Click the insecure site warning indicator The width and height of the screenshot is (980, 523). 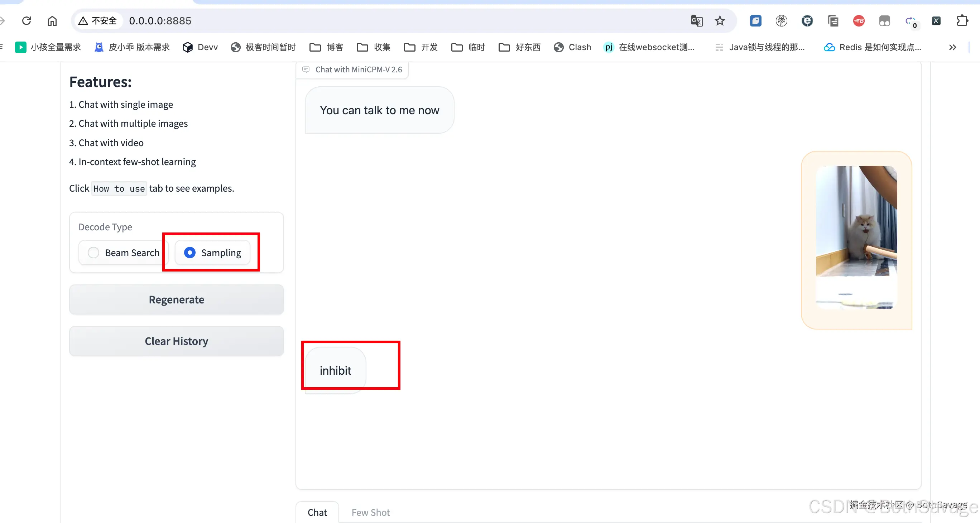click(x=98, y=20)
